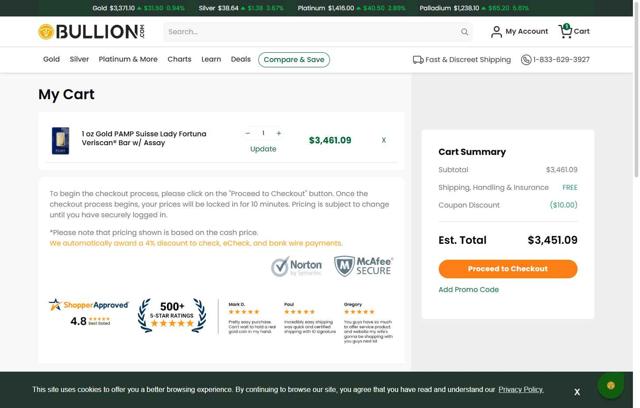Click Proceed to Checkout

pos(508,269)
